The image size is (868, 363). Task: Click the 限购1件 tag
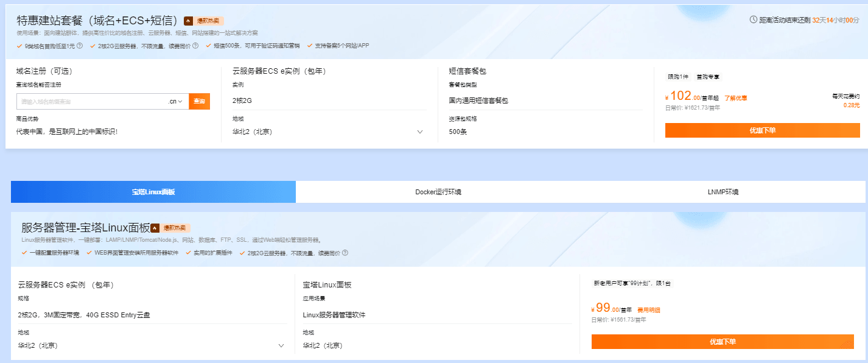[678, 77]
